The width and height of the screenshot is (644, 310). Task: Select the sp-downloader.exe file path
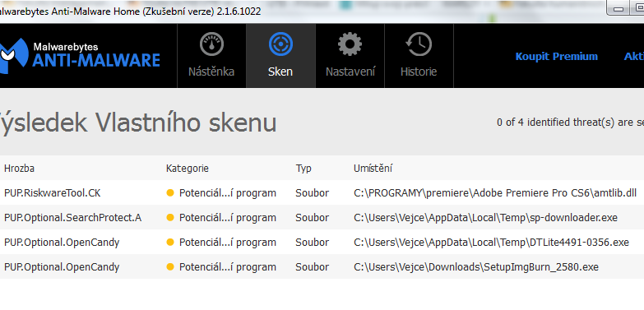click(x=485, y=218)
